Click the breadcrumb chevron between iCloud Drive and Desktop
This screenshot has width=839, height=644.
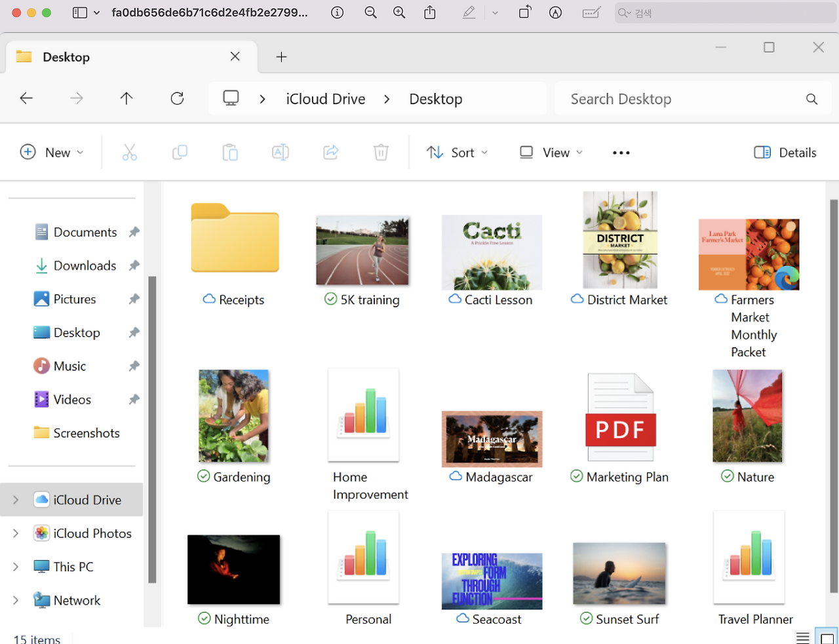pyautogui.click(x=387, y=99)
